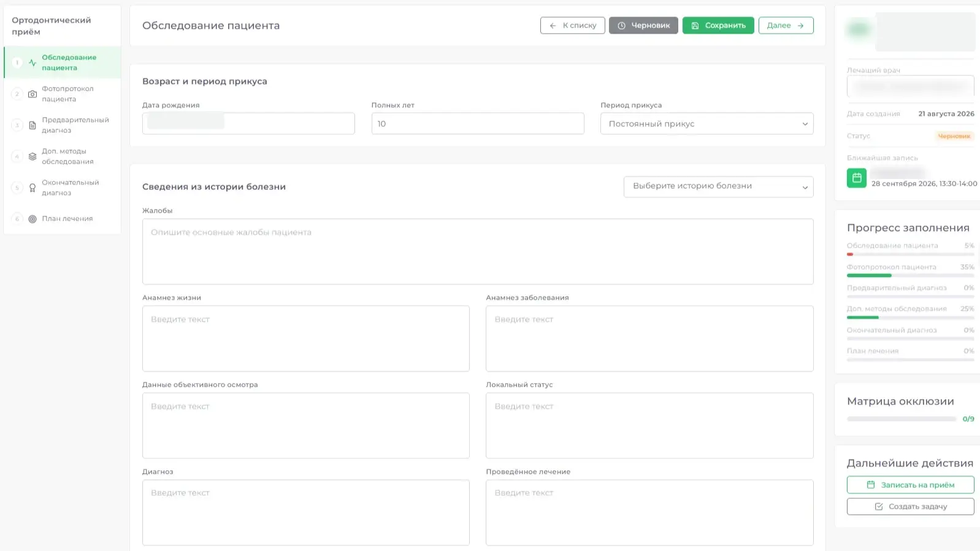Focus the Полных лет field
The image size is (980, 551).
[x=478, y=123]
